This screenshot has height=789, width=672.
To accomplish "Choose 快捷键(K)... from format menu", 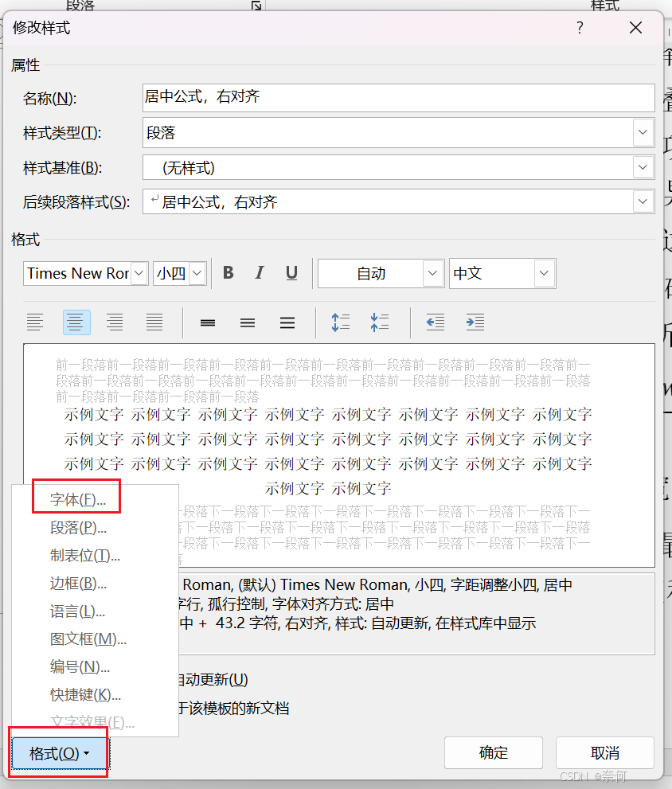I will 85,695.
